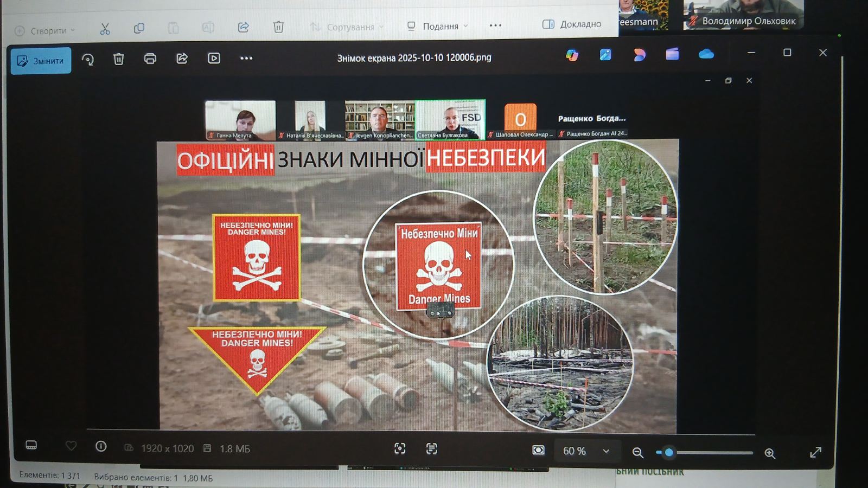This screenshot has width=868, height=488.
Task: Open Microsoft Designer from the title bar
Action: [x=639, y=54]
